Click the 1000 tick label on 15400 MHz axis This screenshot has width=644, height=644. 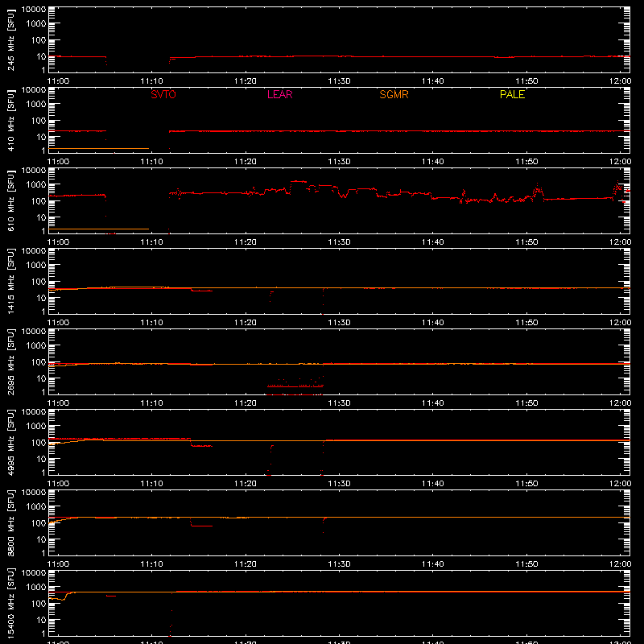[36, 588]
